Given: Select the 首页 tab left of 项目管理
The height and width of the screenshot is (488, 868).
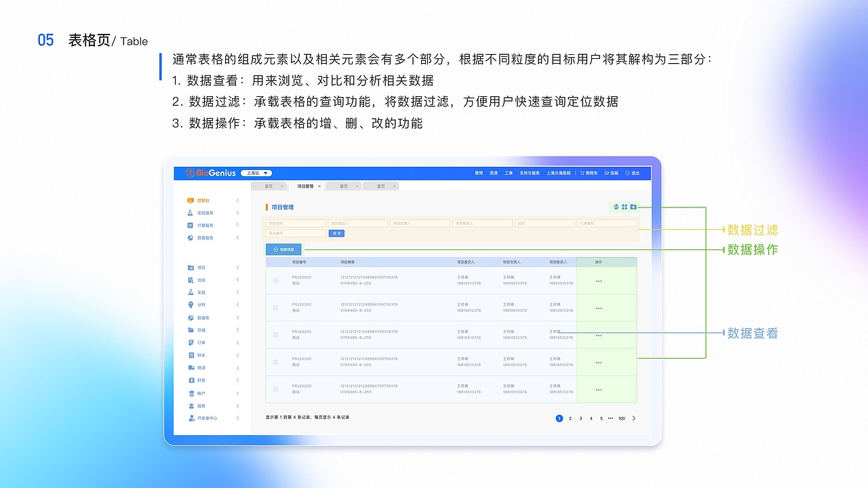Looking at the screenshot, I should pyautogui.click(x=269, y=186).
